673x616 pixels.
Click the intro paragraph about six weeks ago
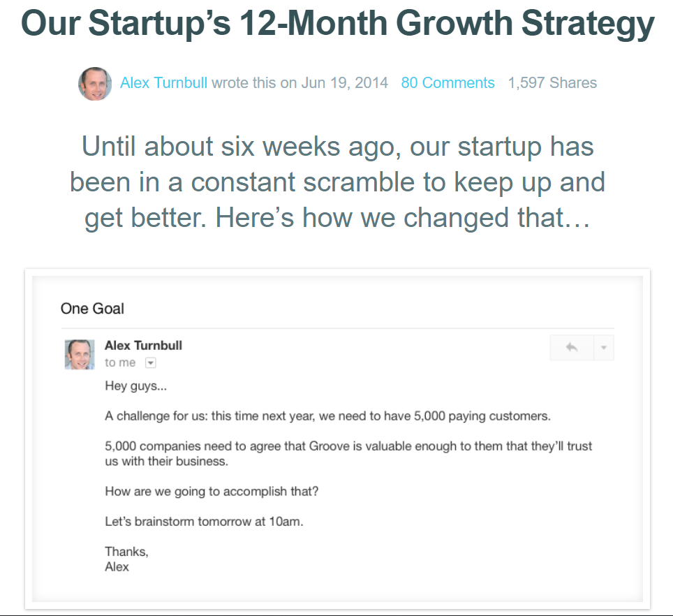tap(337, 182)
